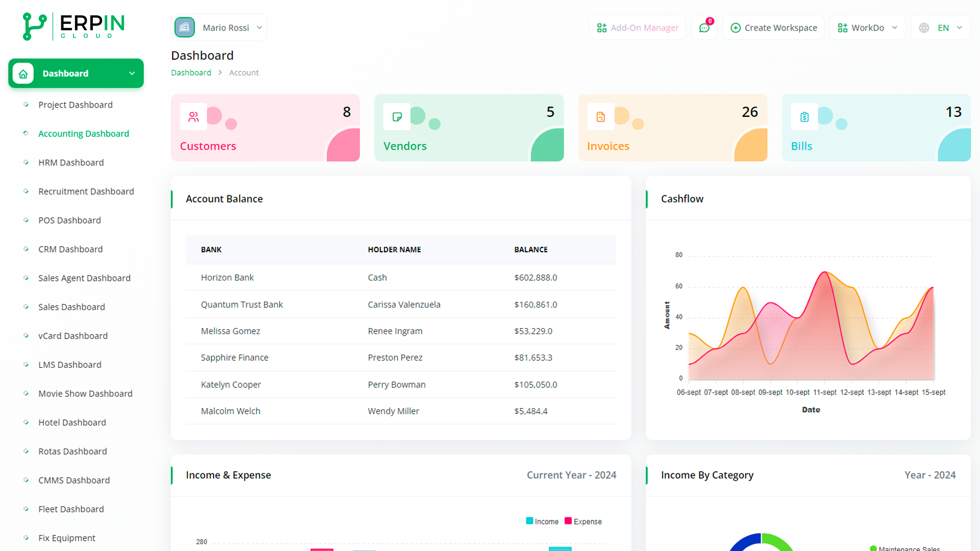Select Accounting Dashboard in sidebar
The height and width of the screenshot is (551, 980).
point(84,133)
